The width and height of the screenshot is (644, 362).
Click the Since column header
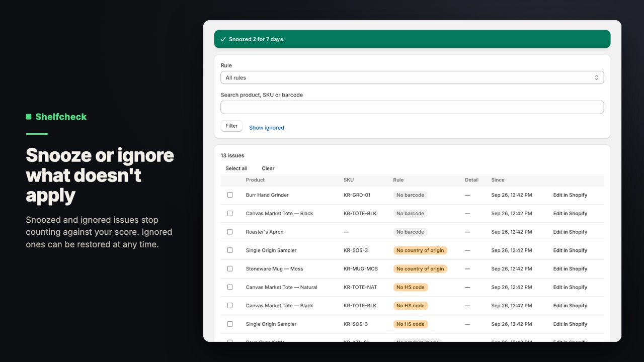coord(498,180)
